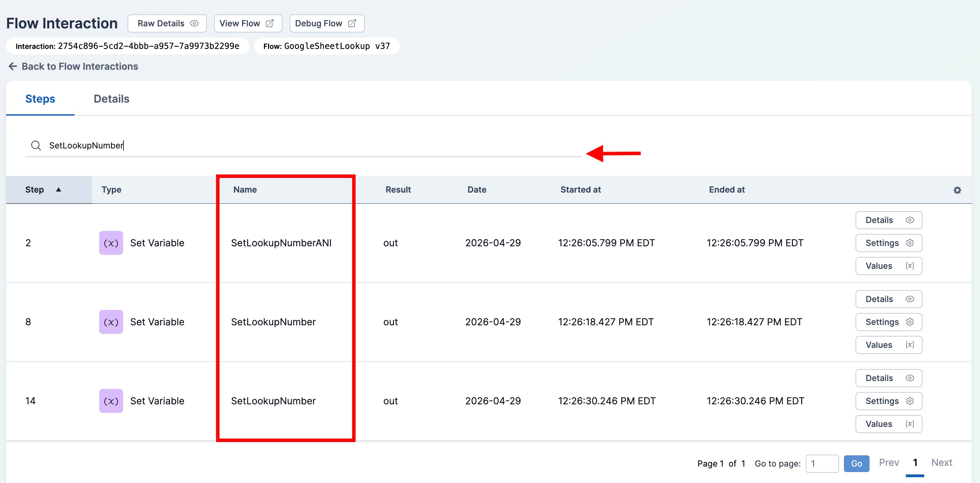Open Debug Flow in new window
980x483 pixels.
(327, 24)
